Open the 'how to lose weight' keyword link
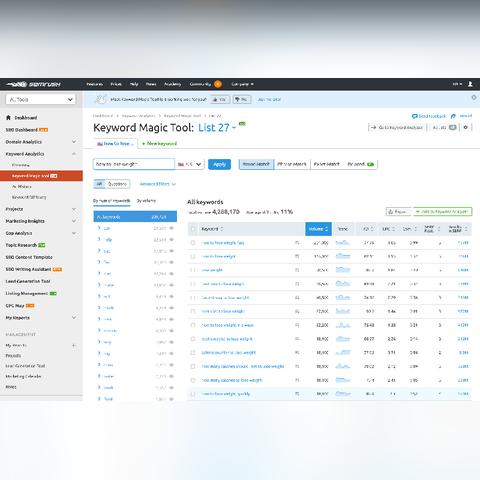The width and height of the screenshot is (480, 480). (219, 256)
